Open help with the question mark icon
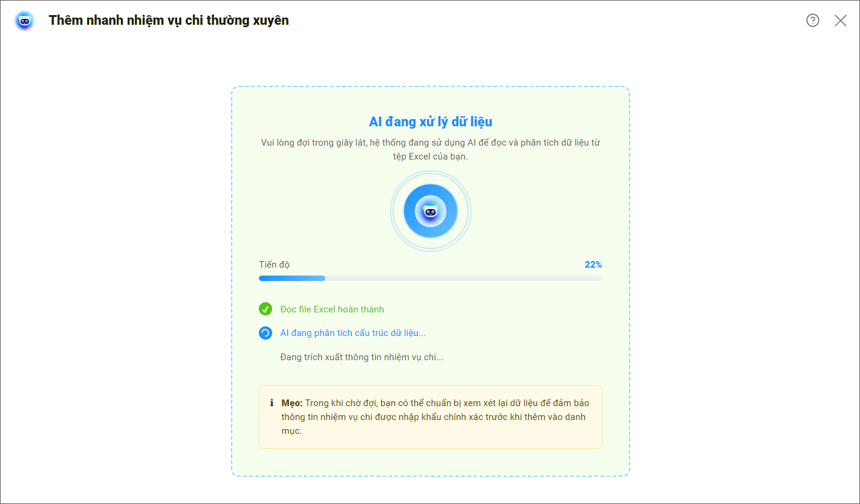 [812, 21]
